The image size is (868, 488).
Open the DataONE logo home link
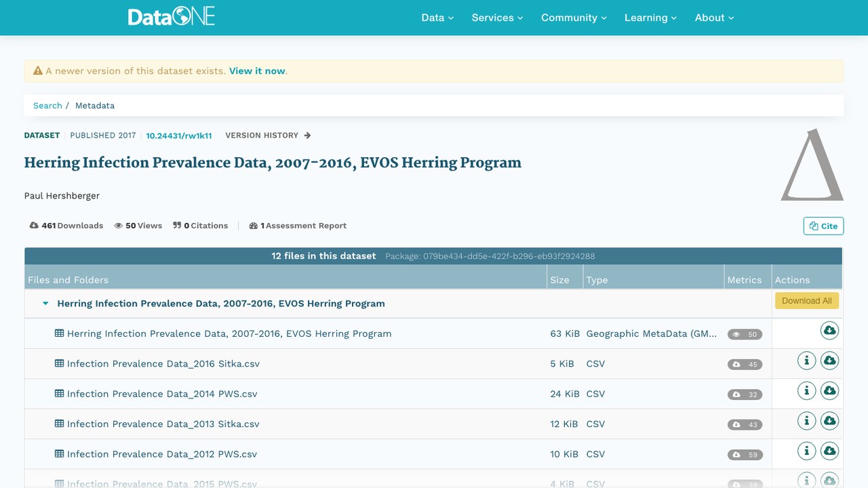[172, 17]
